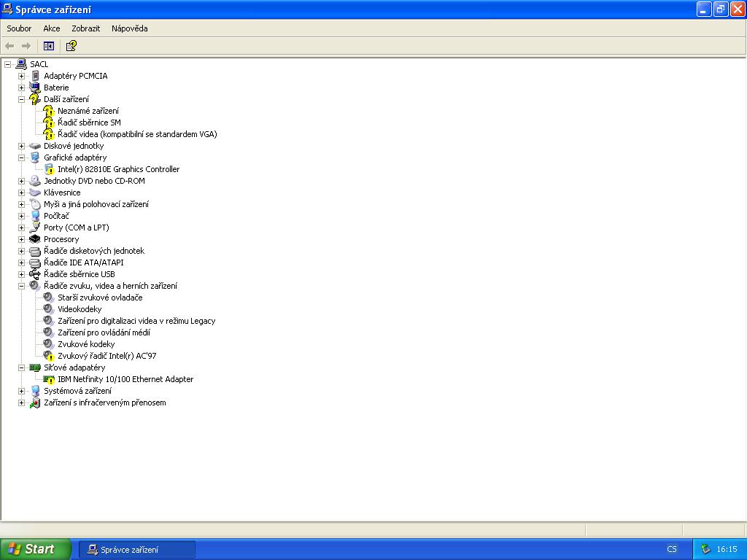Click the Diskové jednotky drive icon
This screenshot has height=560, width=747.
[x=35, y=146]
